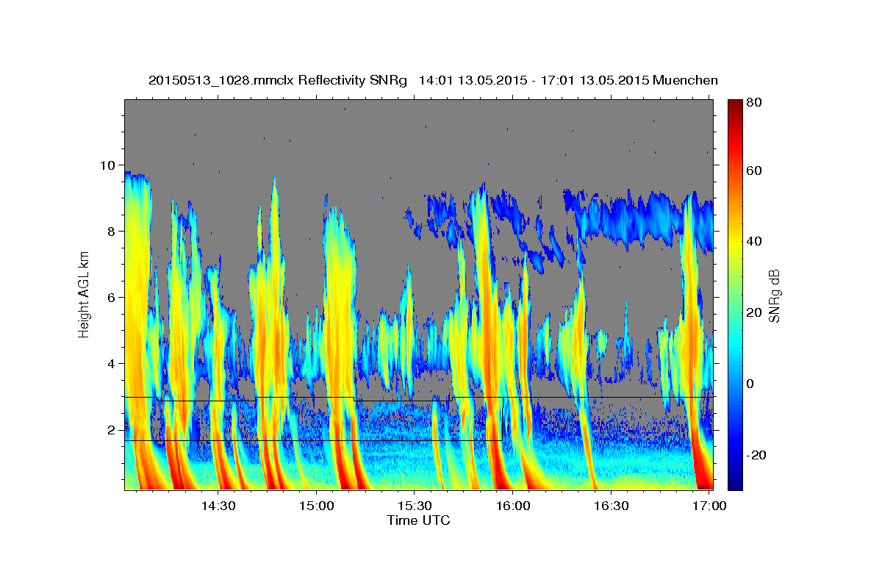Click the height axis tick label 10
This screenshot has height=588, width=882.
[x=107, y=165]
